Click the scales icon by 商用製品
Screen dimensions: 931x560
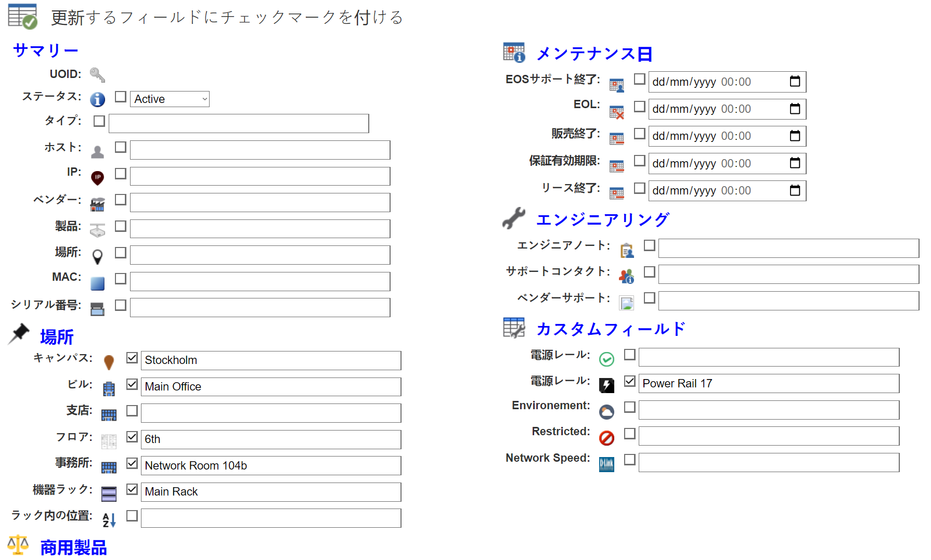(x=18, y=545)
